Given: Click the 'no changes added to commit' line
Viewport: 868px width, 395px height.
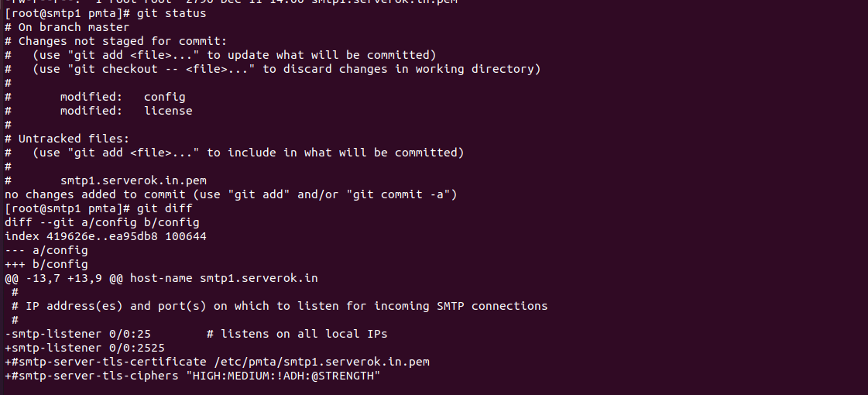Looking at the screenshot, I should pyautogui.click(x=231, y=194).
